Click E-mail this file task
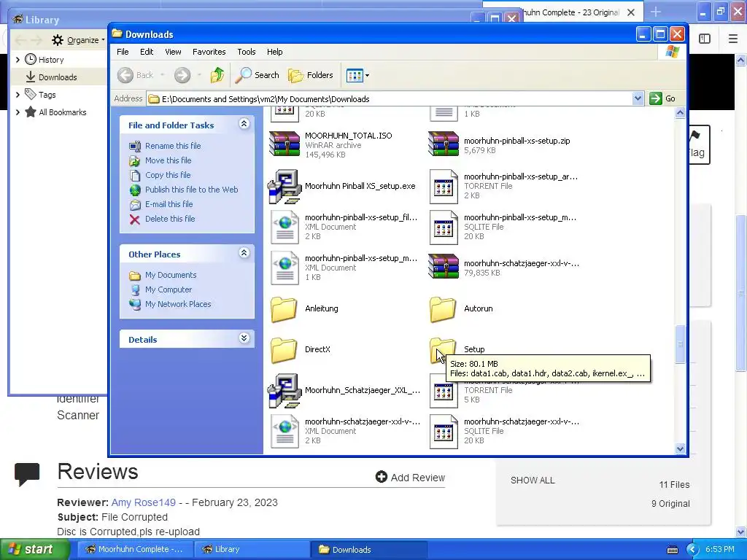 169,204
